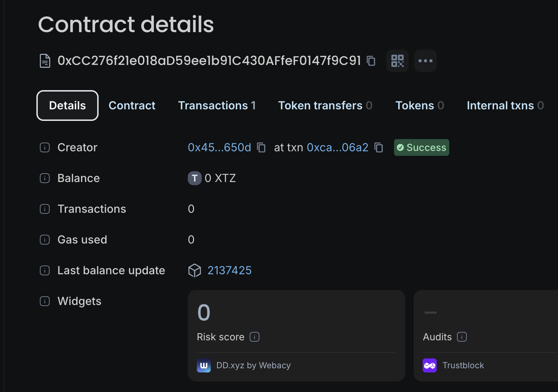Select the Contract tab
The width and height of the screenshot is (558, 392).
pyautogui.click(x=132, y=106)
